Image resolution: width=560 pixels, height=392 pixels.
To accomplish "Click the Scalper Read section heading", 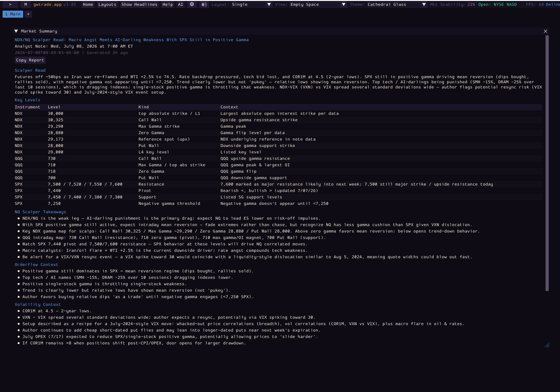I will (30, 70).
